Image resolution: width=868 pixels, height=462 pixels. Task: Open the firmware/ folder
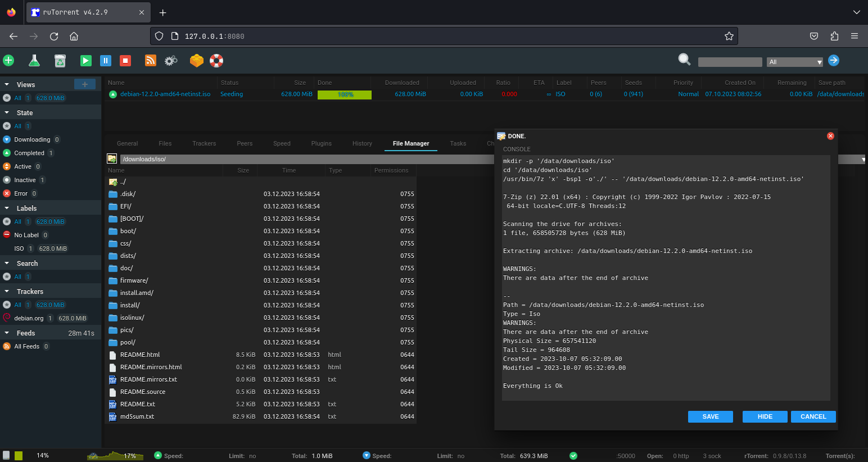click(x=134, y=280)
